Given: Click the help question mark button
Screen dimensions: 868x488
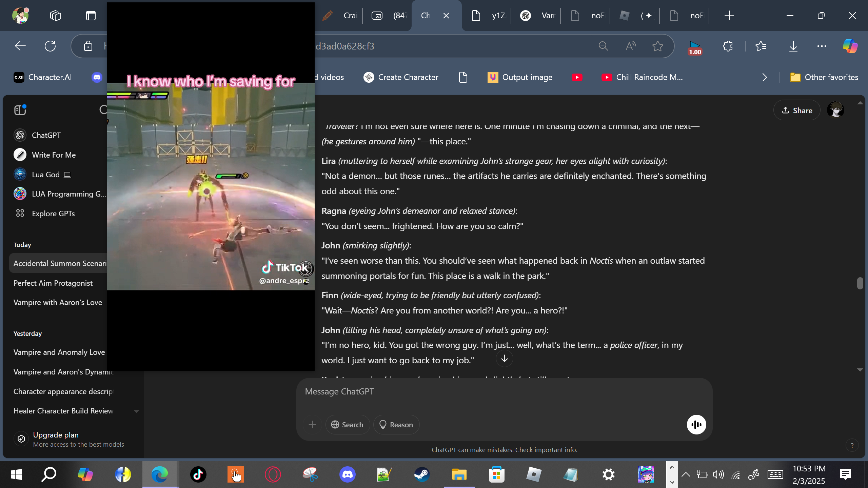Looking at the screenshot, I should (x=852, y=445).
